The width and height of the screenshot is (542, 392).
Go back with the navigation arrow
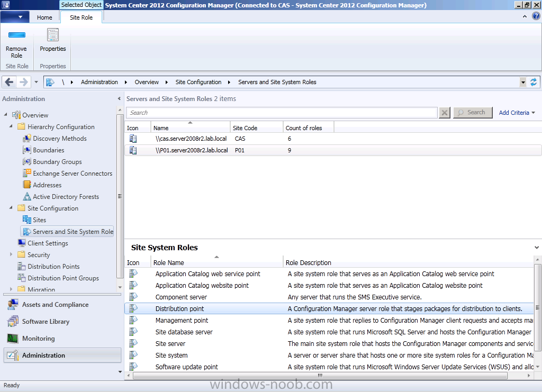point(10,82)
